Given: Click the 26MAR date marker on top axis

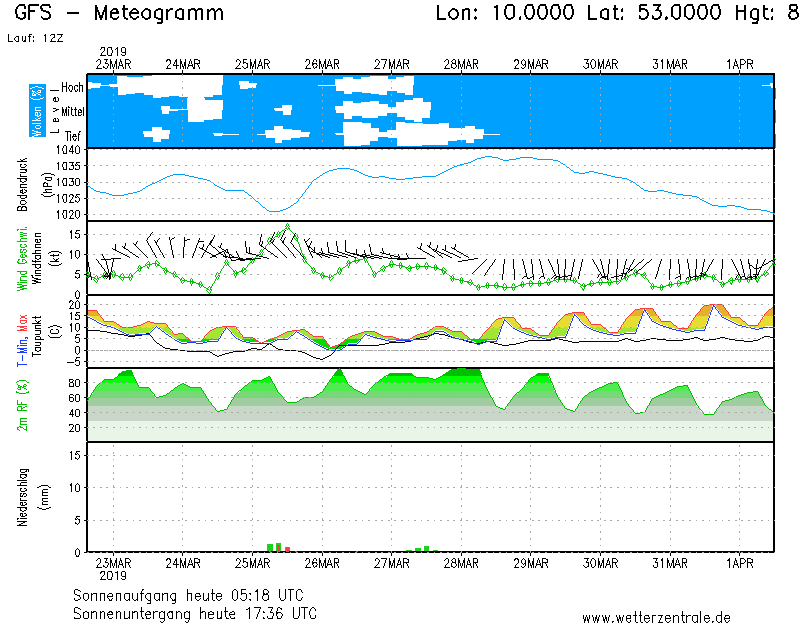Looking at the screenshot, I should point(322,64).
